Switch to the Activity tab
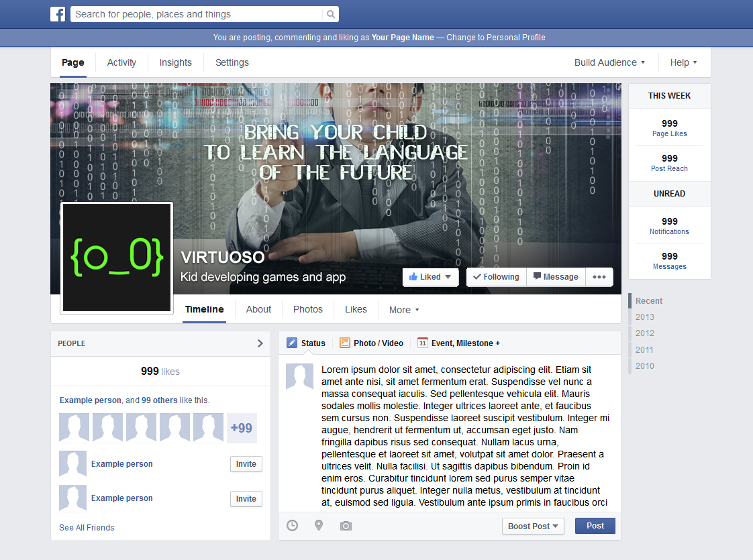Viewport: 753px width, 560px height. [121, 62]
